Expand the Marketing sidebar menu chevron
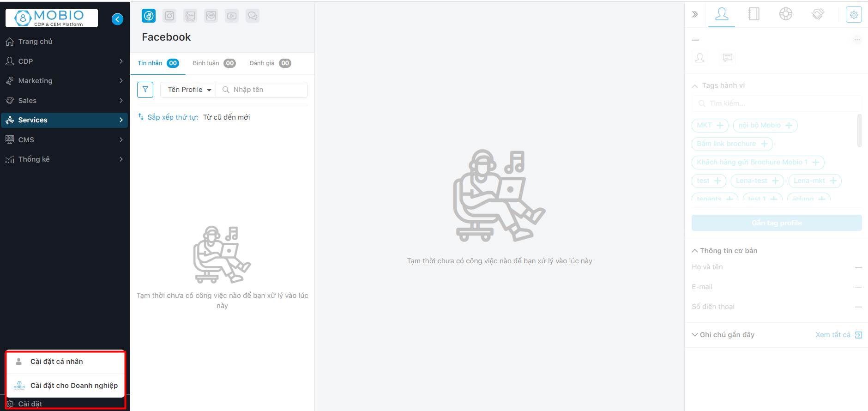This screenshot has width=868, height=411. coord(121,80)
